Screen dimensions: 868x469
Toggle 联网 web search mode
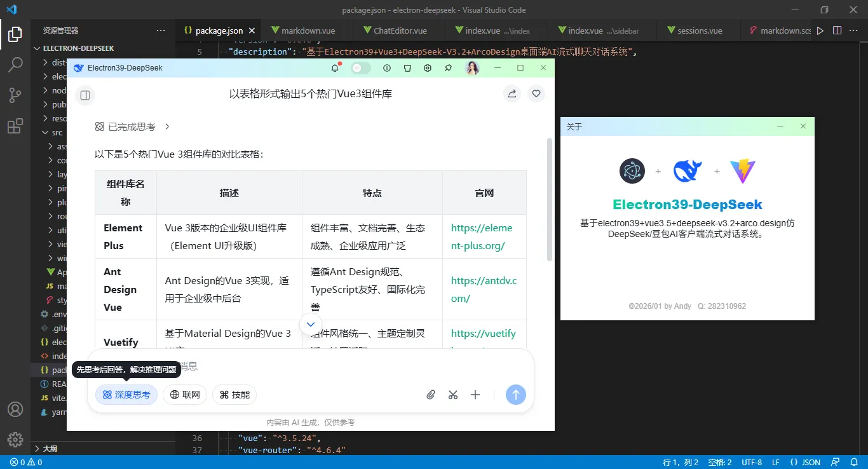coord(185,395)
